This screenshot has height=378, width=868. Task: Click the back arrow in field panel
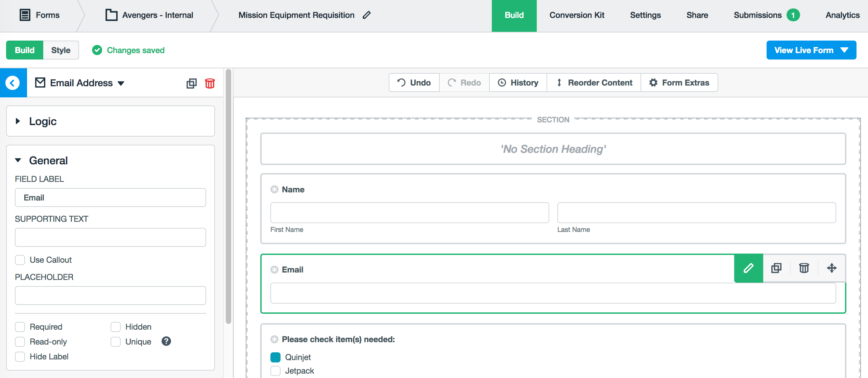13,83
